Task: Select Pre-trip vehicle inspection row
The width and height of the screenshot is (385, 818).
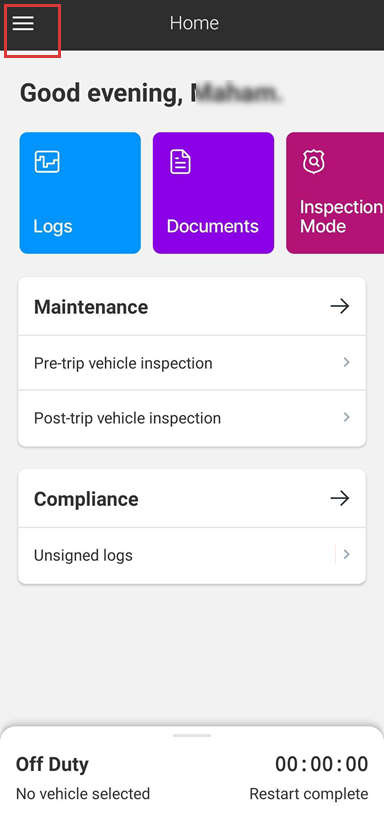Action: click(x=192, y=363)
